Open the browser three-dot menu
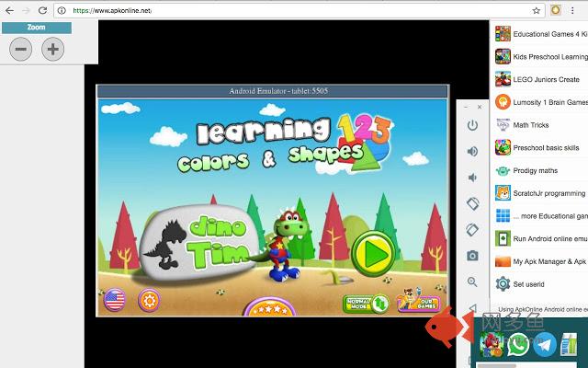 click(x=572, y=10)
